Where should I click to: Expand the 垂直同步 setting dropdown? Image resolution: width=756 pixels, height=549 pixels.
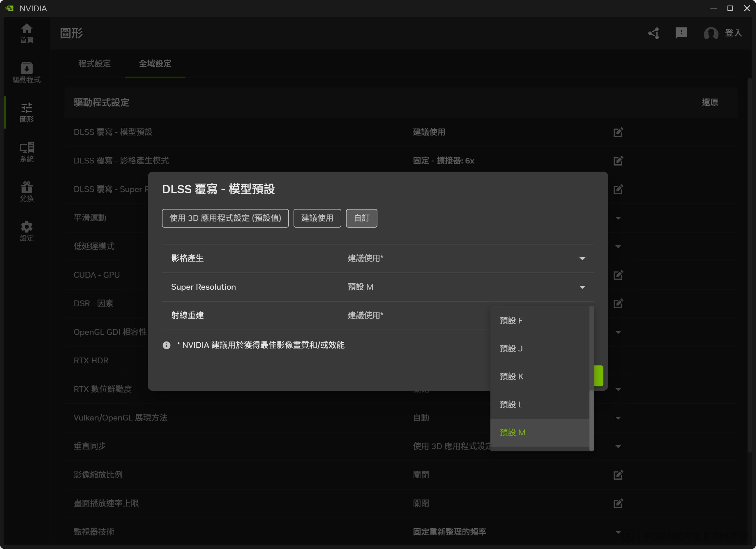pyautogui.click(x=618, y=446)
